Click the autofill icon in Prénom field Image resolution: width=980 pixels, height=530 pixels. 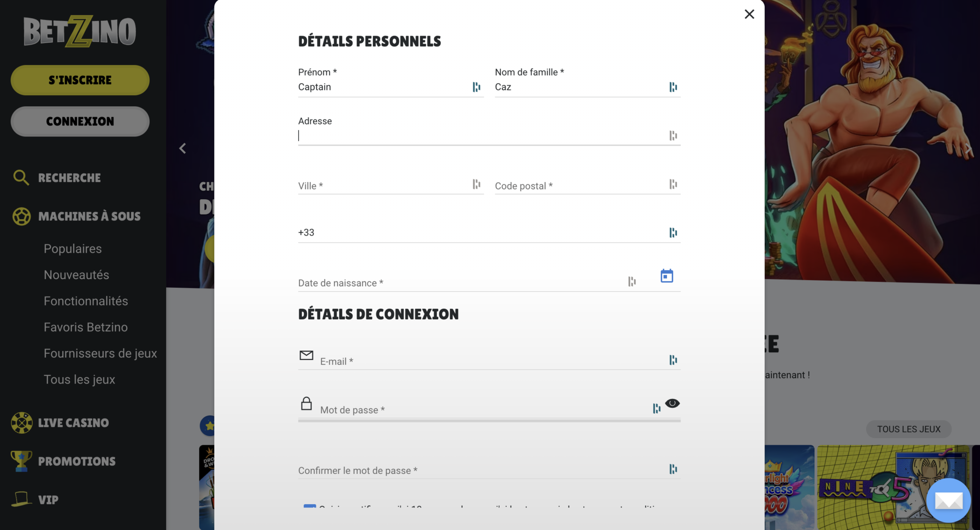(476, 87)
